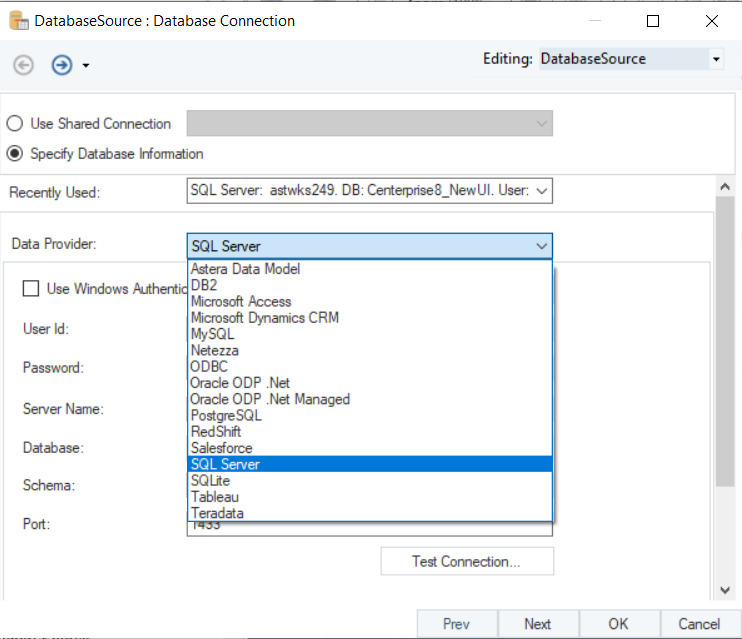Click the scroll down arrow on scrollbar
This screenshot has width=742, height=639.
[725, 590]
